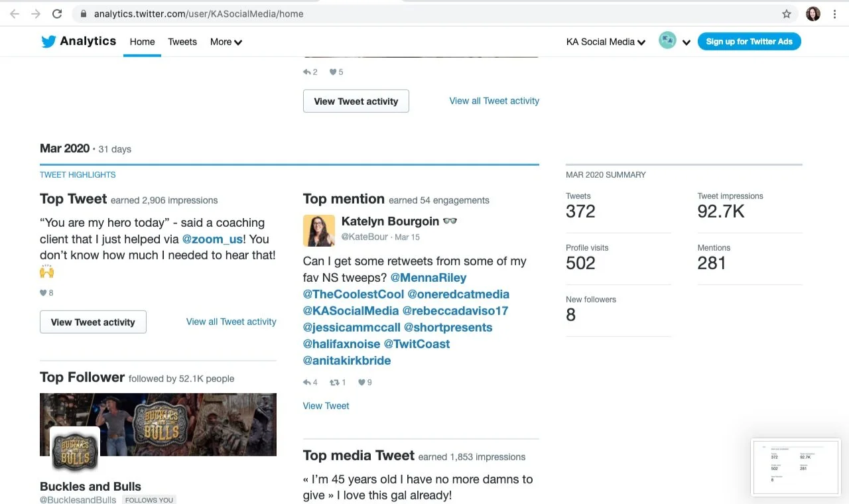Click heart icon showing 9 likes
Viewport: 849px width, 504px height.
click(361, 382)
